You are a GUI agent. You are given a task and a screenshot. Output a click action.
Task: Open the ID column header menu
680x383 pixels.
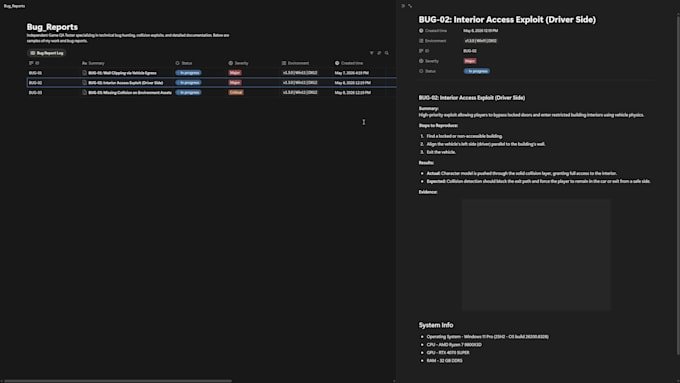tap(34, 63)
